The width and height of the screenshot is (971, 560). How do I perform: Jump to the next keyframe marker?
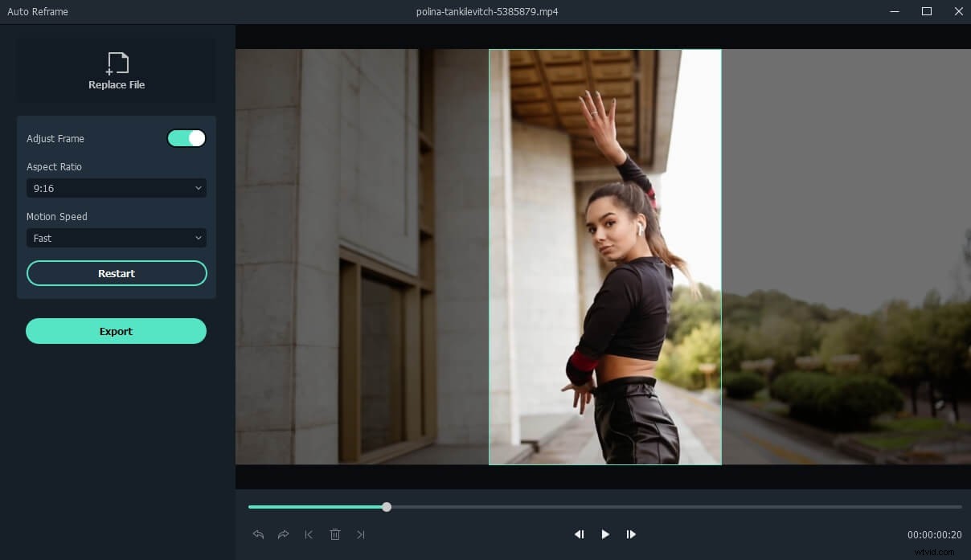pyautogui.click(x=361, y=534)
